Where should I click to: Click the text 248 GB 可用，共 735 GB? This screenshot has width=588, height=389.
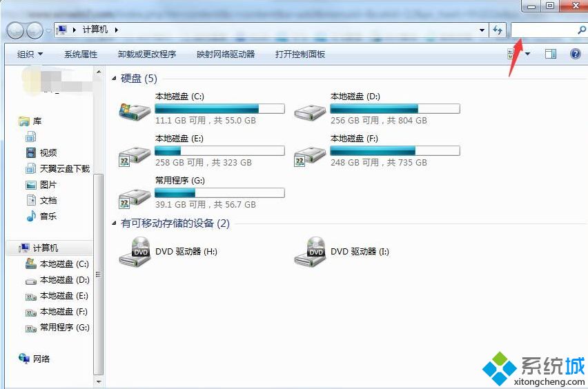tap(379, 163)
